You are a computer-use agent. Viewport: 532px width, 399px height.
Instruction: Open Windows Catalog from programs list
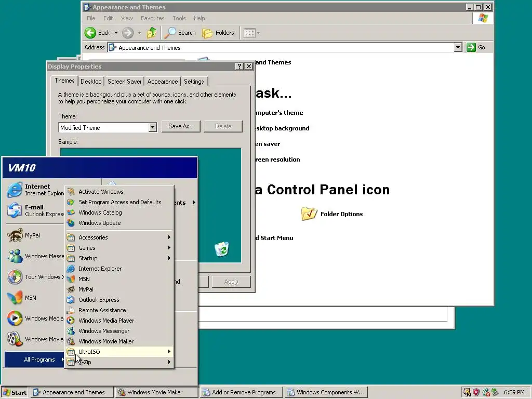pyautogui.click(x=119, y=212)
